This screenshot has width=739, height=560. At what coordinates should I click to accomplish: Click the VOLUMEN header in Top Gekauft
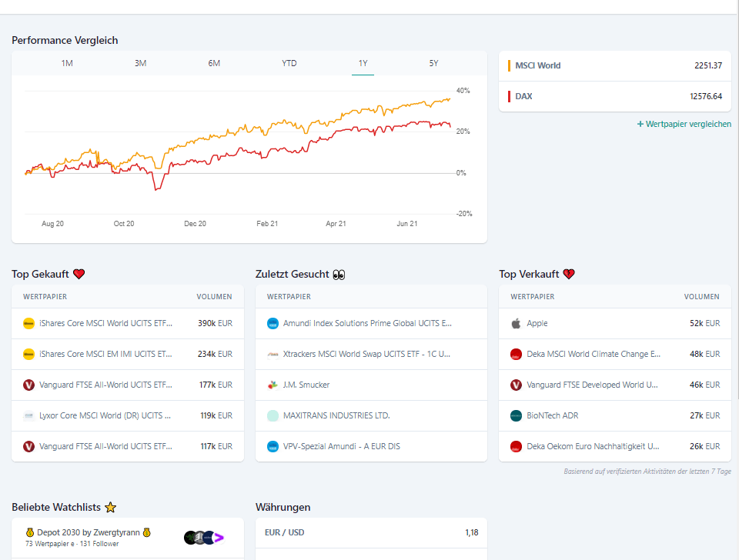coord(215,297)
